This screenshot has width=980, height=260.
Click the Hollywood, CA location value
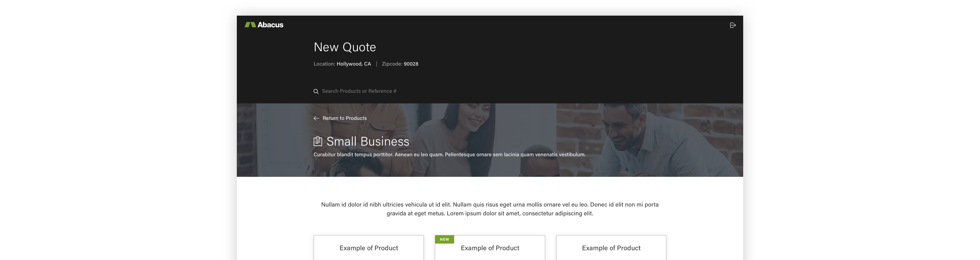(353, 64)
